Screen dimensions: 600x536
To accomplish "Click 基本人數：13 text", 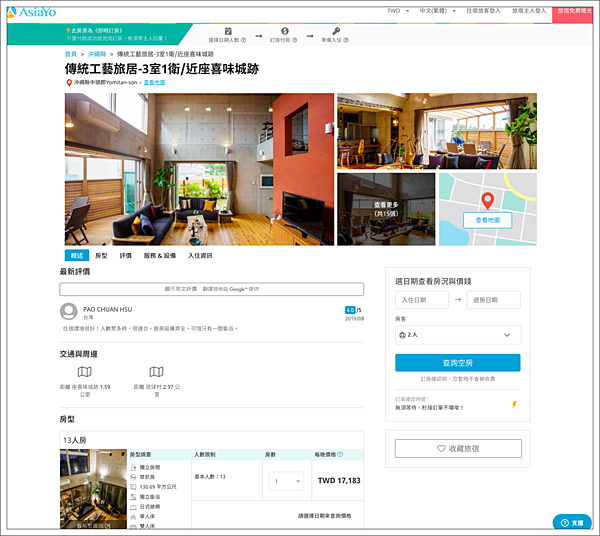I will (210, 477).
